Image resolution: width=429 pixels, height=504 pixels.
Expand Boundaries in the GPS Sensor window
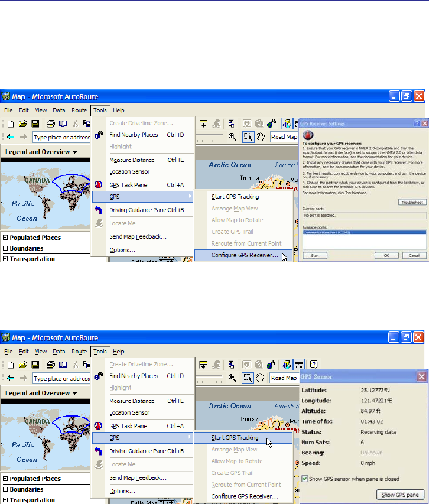click(5, 489)
